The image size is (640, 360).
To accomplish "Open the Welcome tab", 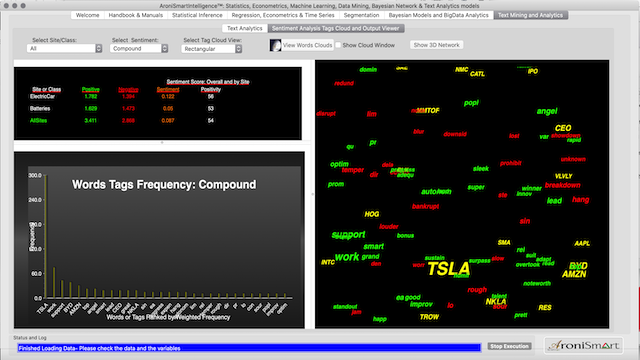I will point(87,15).
